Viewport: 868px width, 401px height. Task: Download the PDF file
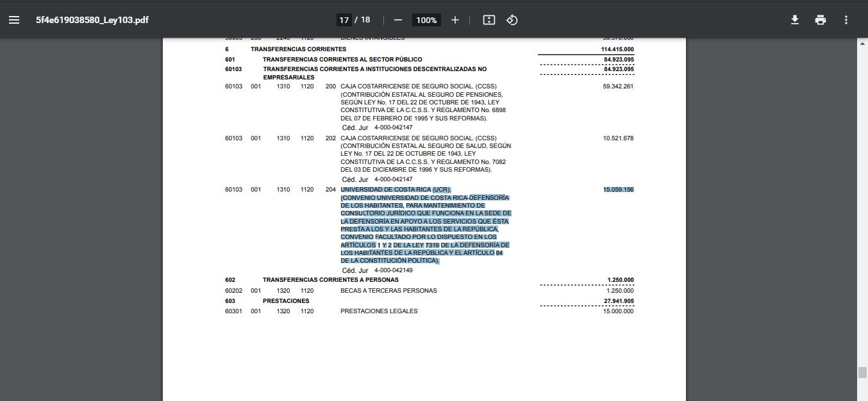pyautogui.click(x=795, y=20)
